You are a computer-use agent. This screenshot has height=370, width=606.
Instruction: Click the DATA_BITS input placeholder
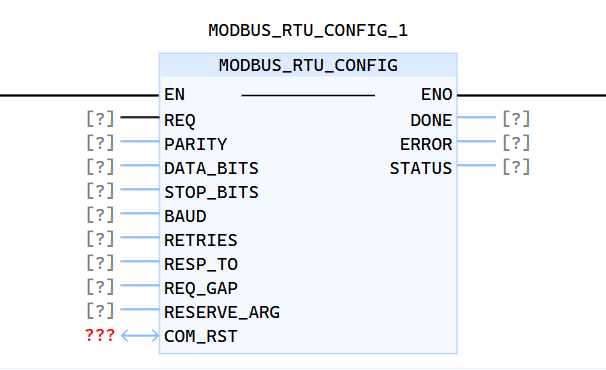pyautogui.click(x=100, y=167)
